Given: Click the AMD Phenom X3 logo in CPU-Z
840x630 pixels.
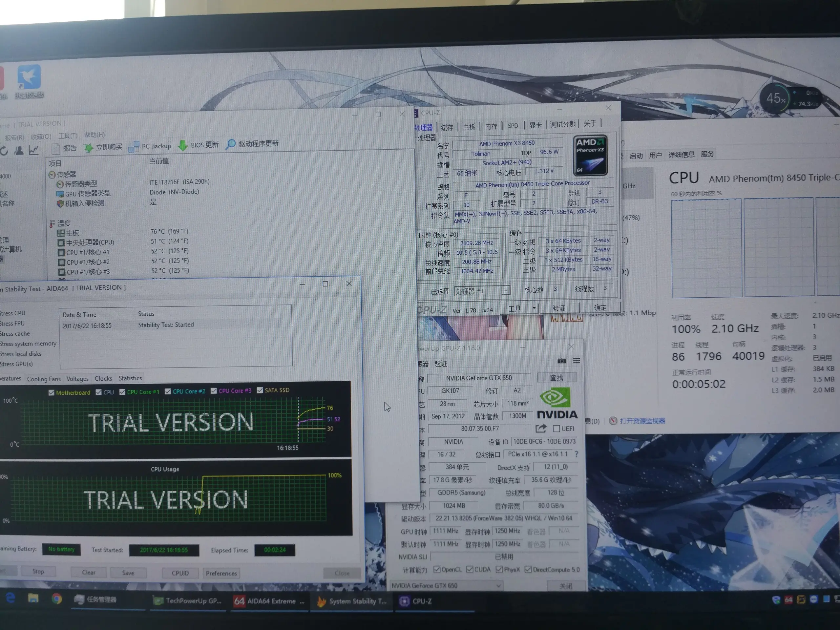Looking at the screenshot, I should tap(590, 155).
